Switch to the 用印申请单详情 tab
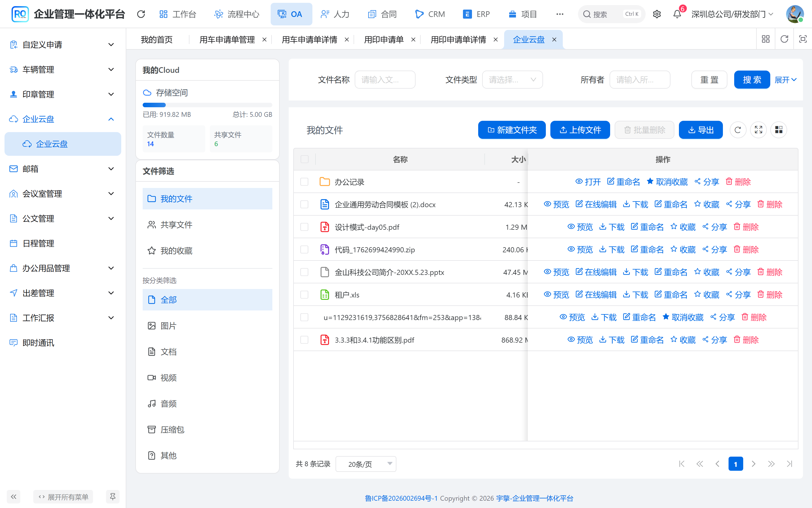The width and height of the screenshot is (812, 508). pos(458,40)
